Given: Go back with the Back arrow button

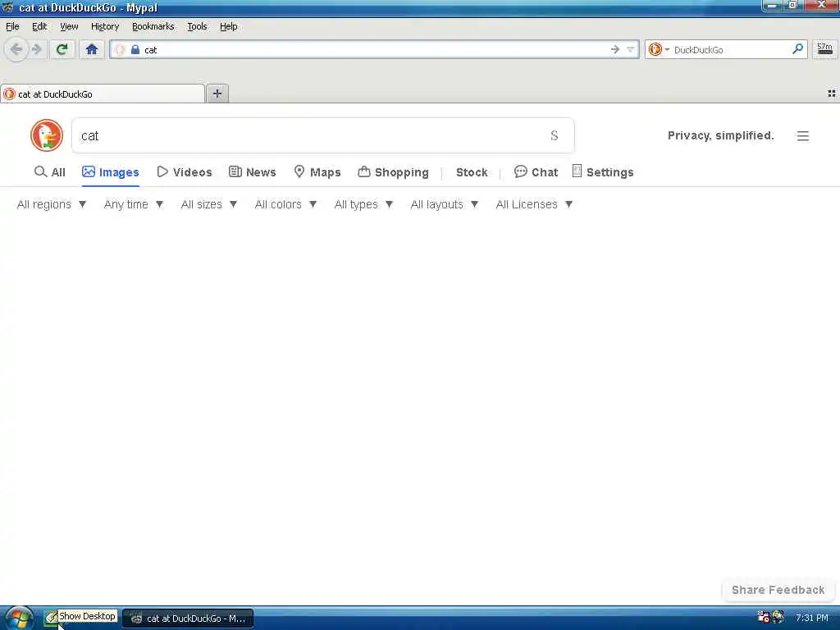Looking at the screenshot, I should click(16, 50).
